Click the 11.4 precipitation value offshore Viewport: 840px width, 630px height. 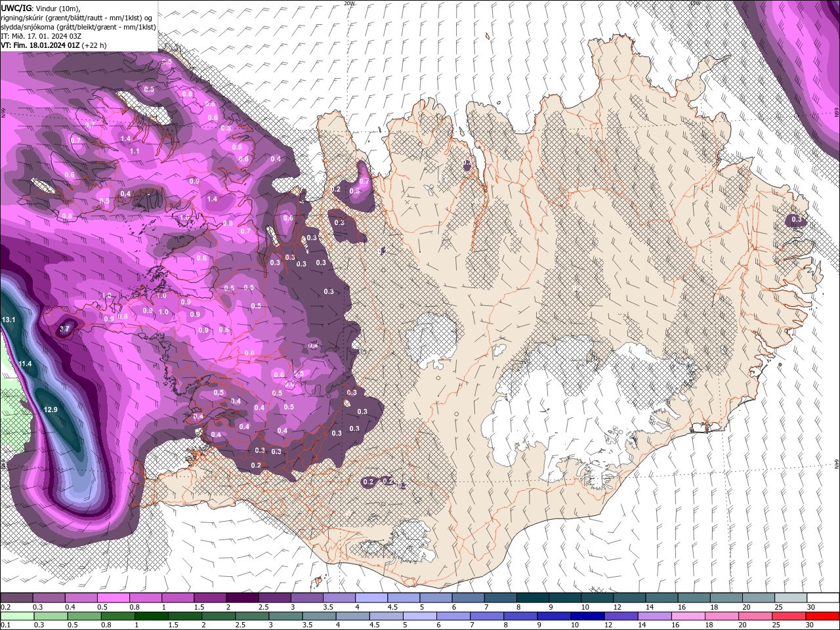(x=25, y=364)
